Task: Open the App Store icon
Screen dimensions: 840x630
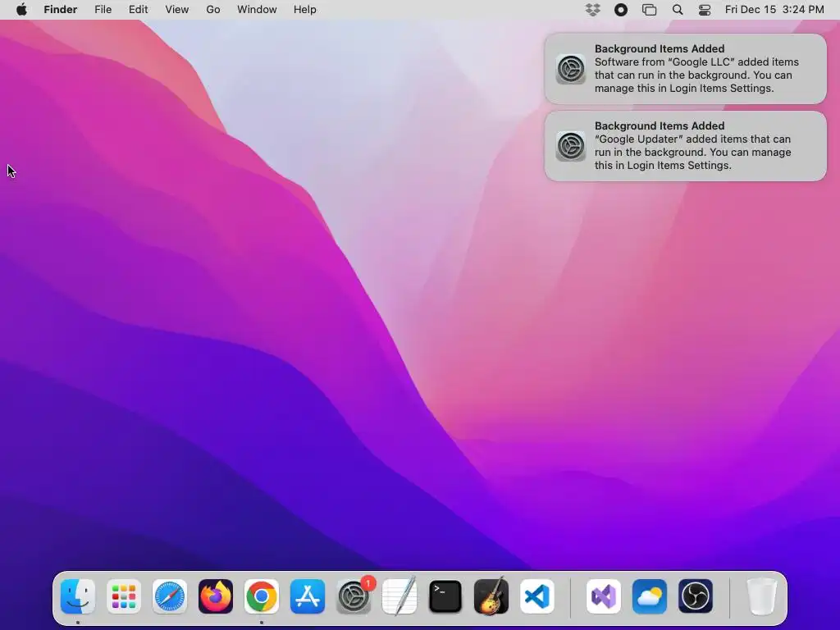Action: (308, 596)
